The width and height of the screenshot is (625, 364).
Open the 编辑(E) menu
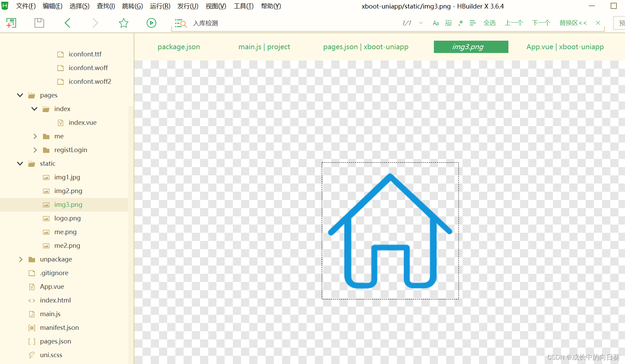point(52,6)
